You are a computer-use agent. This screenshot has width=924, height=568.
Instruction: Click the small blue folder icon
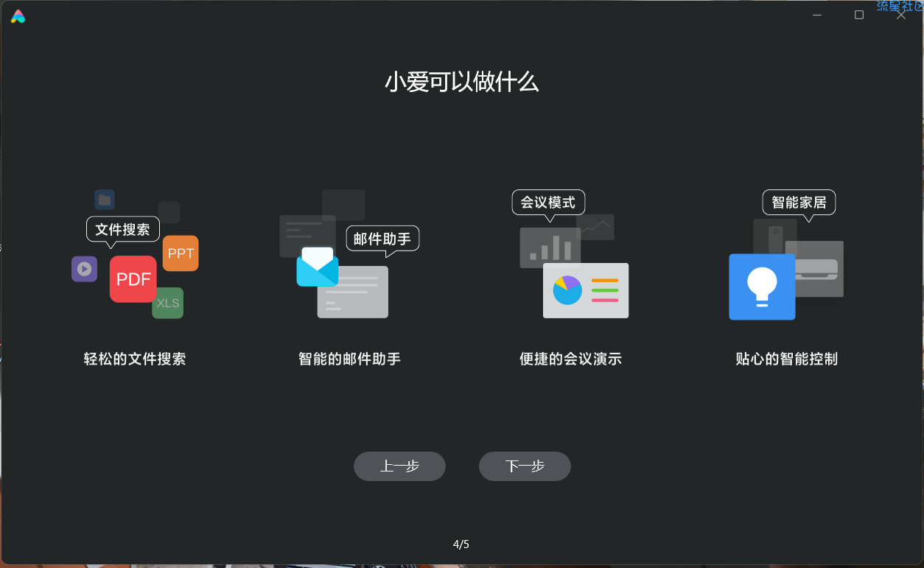(x=105, y=200)
